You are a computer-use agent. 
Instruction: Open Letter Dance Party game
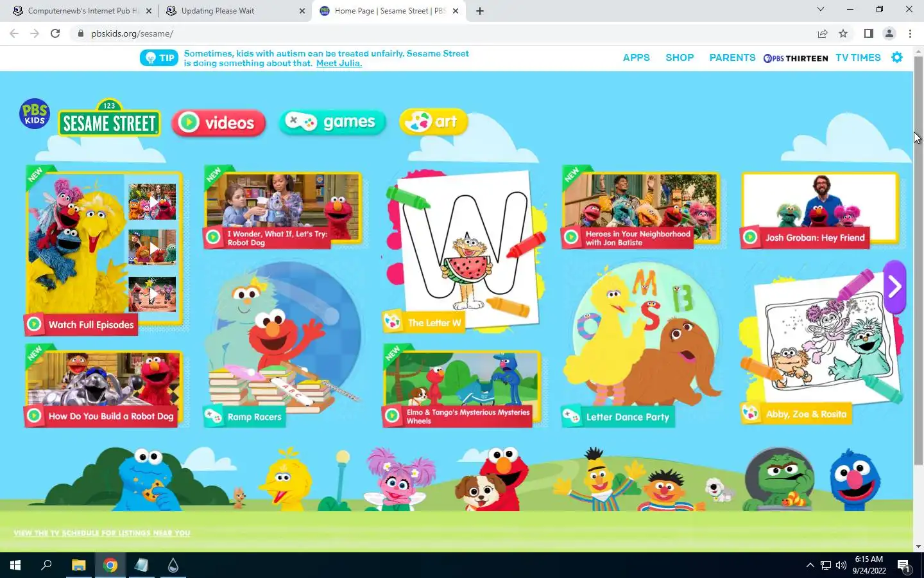(x=640, y=344)
